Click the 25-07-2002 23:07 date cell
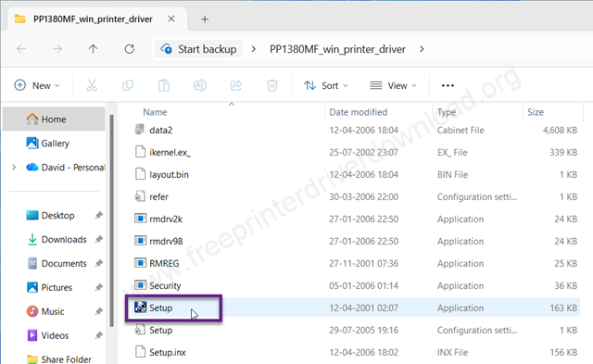 363,152
